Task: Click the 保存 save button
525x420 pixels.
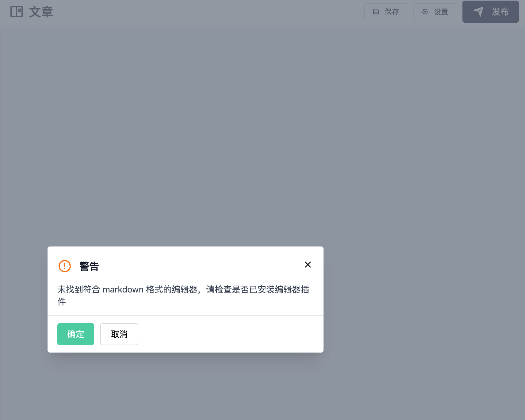Action: point(385,12)
